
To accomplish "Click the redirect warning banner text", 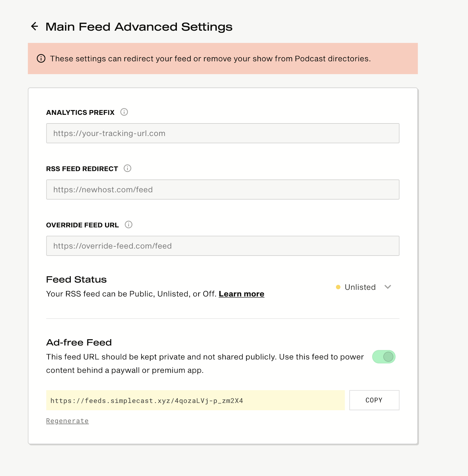I will pos(210,59).
